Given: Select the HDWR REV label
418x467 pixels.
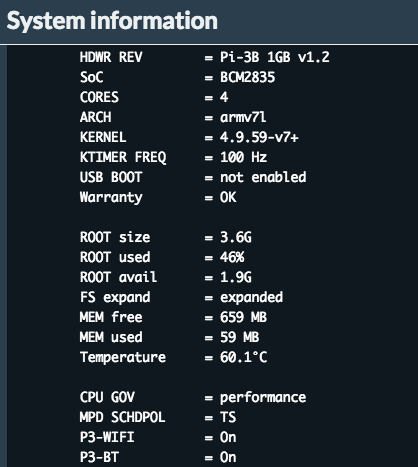Looking at the screenshot, I should [111, 57].
